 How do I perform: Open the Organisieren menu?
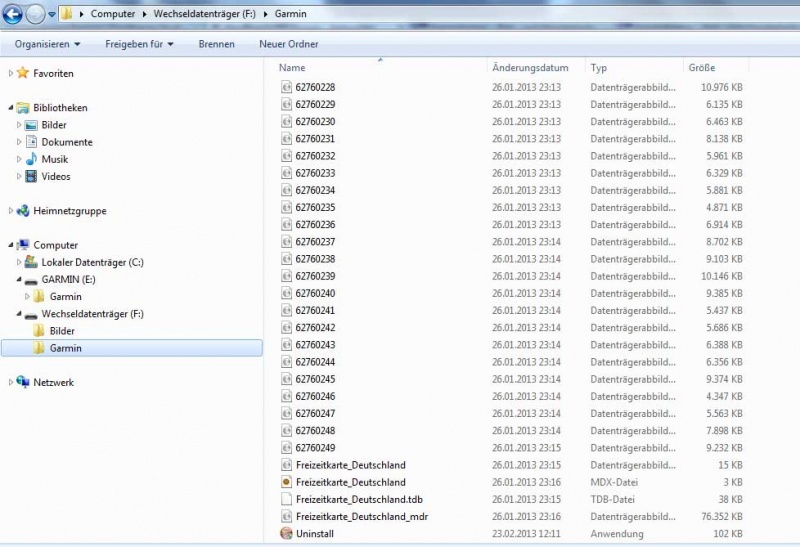tap(47, 44)
